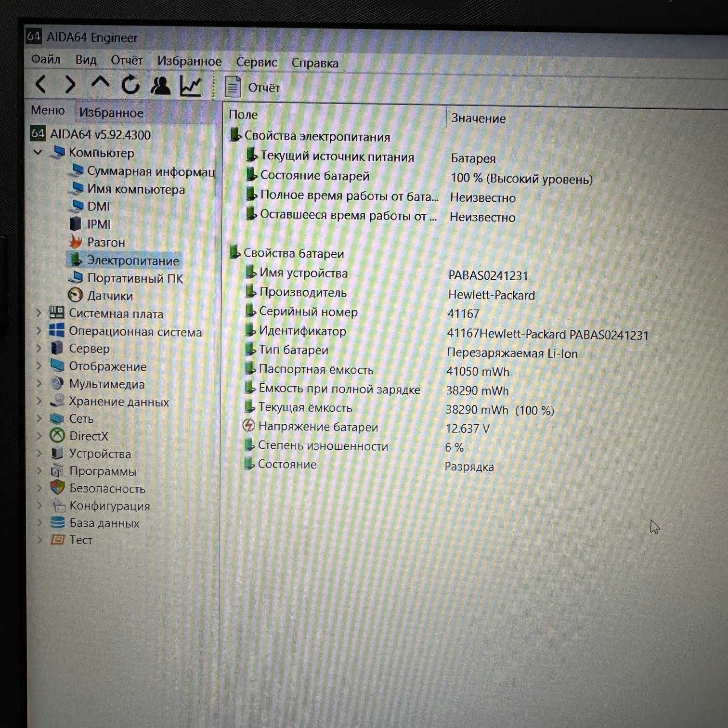Click the Мультимедиа speaker icon
Image resolution: width=728 pixels, height=728 pixels.
click(x=57, y=383)
